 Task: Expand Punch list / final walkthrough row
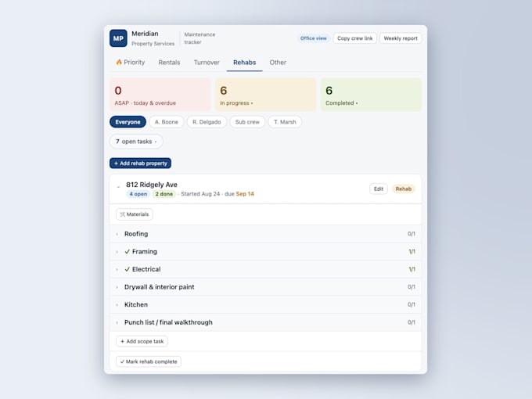pyautogui.click(x=266, y=322)
